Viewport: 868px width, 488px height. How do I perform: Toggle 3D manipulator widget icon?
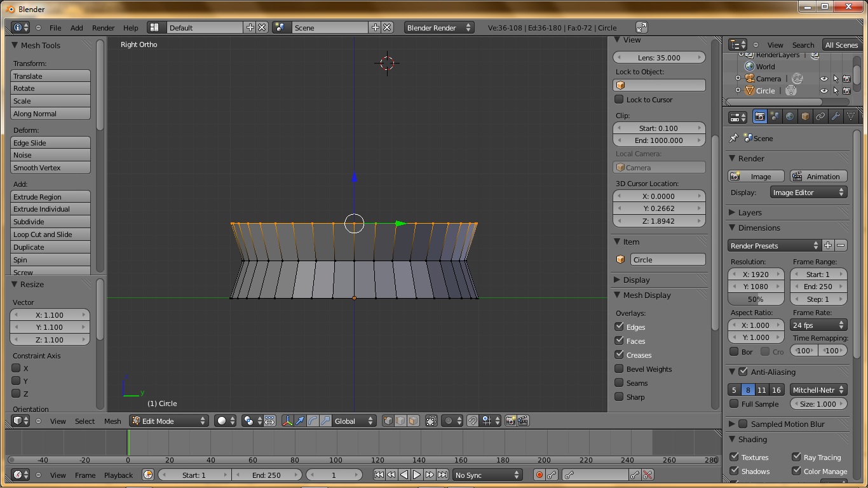tap(287, 421)
